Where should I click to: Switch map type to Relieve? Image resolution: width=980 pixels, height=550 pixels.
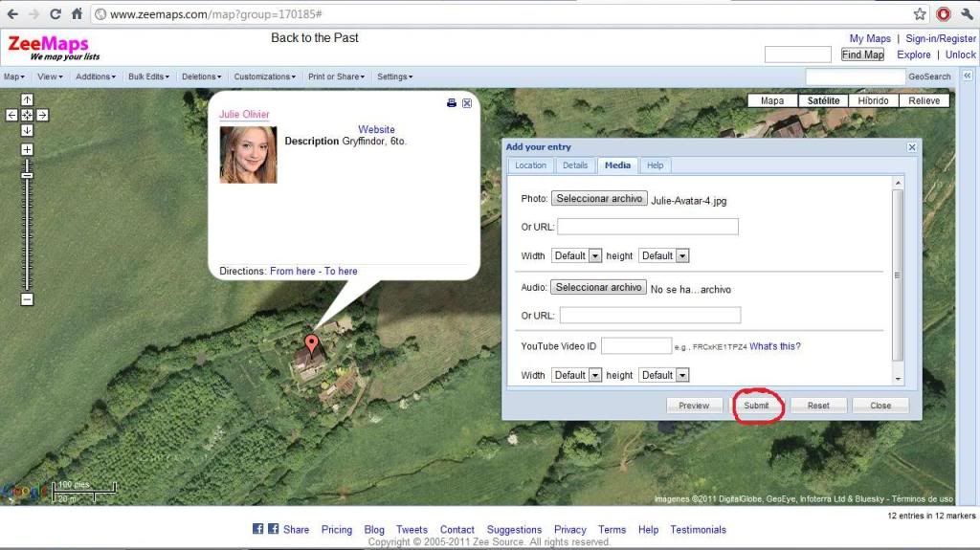coord(924,100)
